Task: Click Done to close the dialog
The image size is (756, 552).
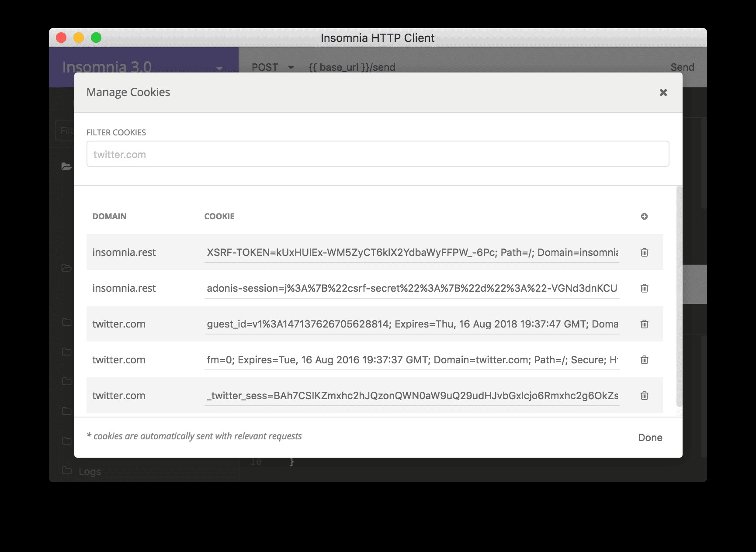Action: 650,438
